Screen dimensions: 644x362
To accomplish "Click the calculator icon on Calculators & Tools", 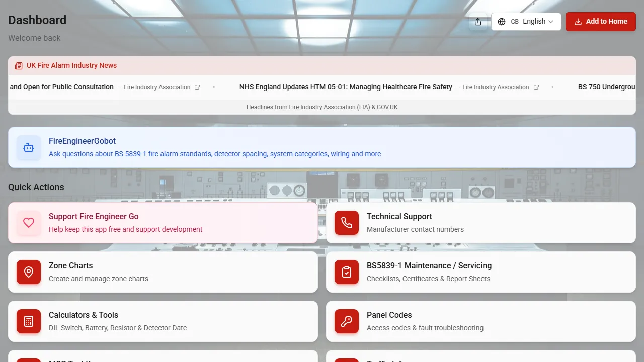I will [29, 321].
